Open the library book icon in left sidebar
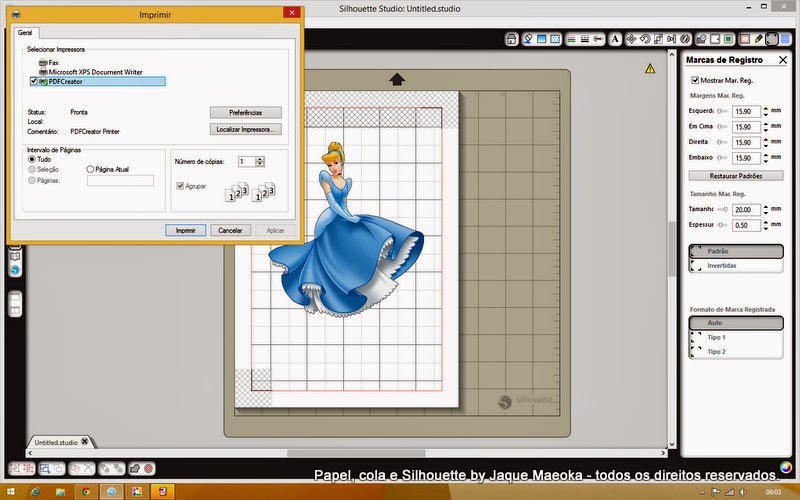800x500 pixels. coord(15,256)
